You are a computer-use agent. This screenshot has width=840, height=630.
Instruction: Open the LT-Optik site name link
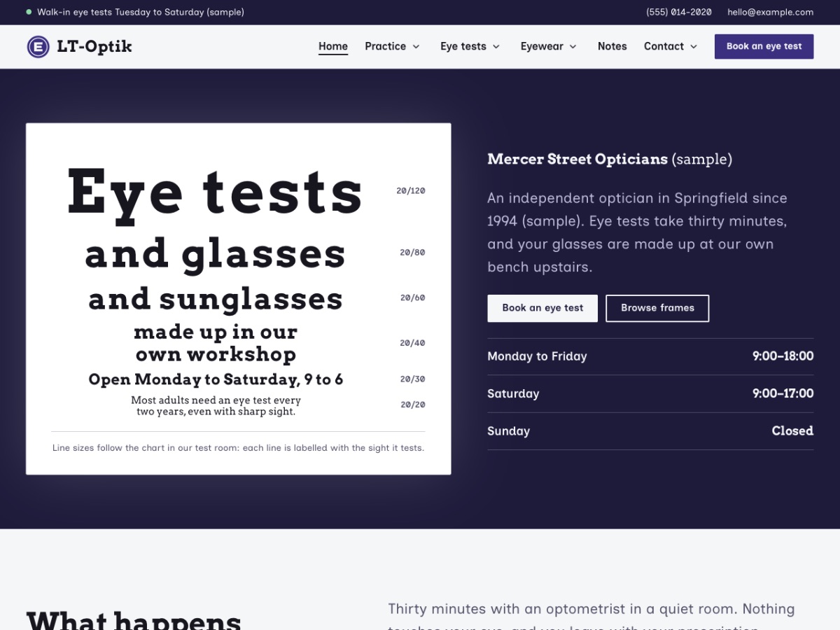pos(94,47)
